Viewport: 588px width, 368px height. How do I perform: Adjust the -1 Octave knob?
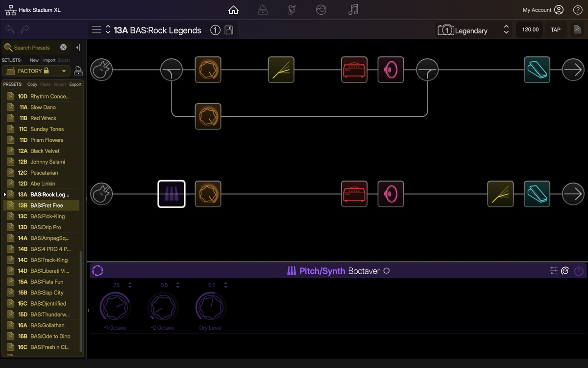115,307
